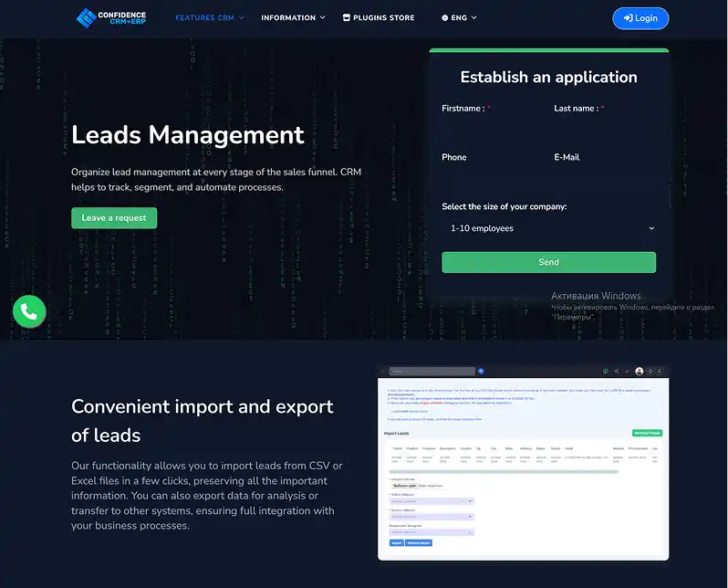Open the Import Leads screenshot thumbnail

tap(523, 462)
